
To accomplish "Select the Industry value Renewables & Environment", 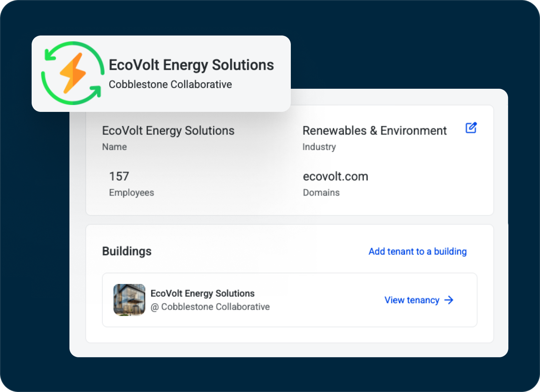I will click(x=375, y=131).
